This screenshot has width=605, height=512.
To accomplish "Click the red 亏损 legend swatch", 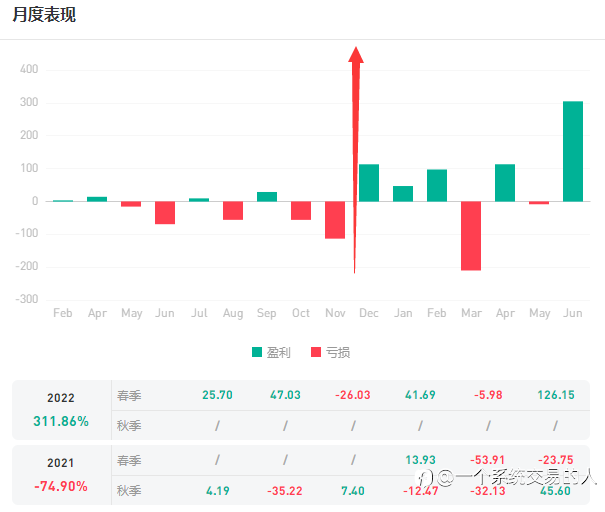I will click(316, 352).
